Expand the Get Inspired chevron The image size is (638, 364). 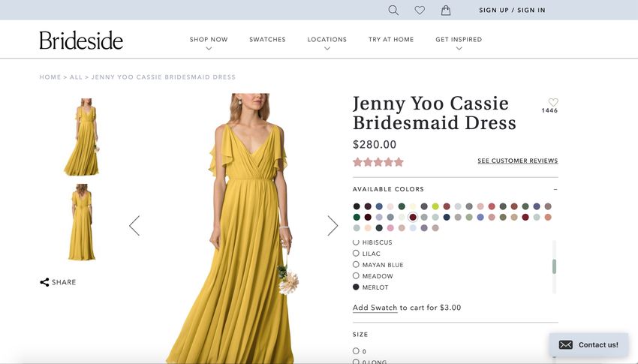point(459,48)
